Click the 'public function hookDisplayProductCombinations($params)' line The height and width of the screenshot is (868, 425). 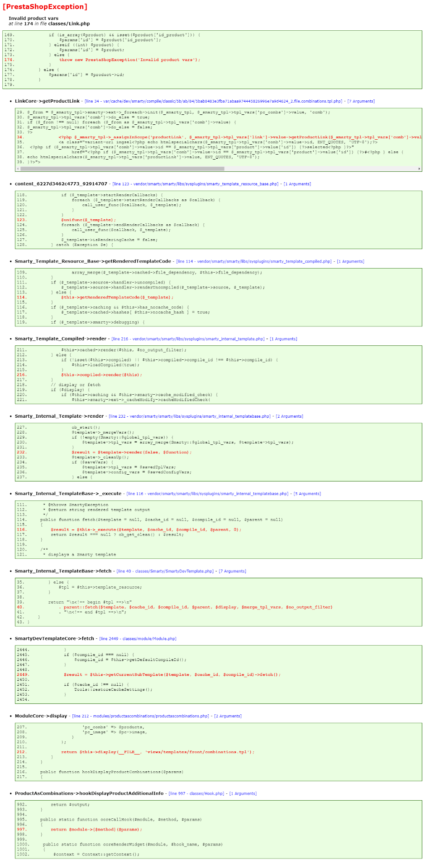pos(112,772)
